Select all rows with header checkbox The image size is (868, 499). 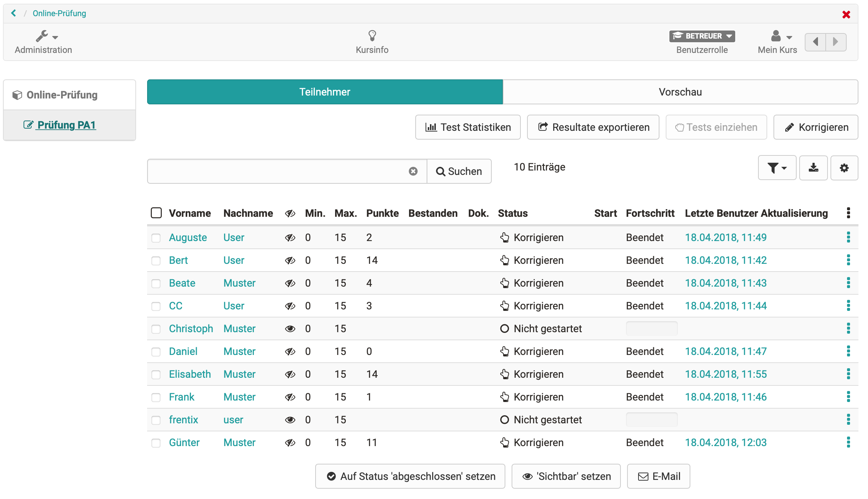pos(156,213)
